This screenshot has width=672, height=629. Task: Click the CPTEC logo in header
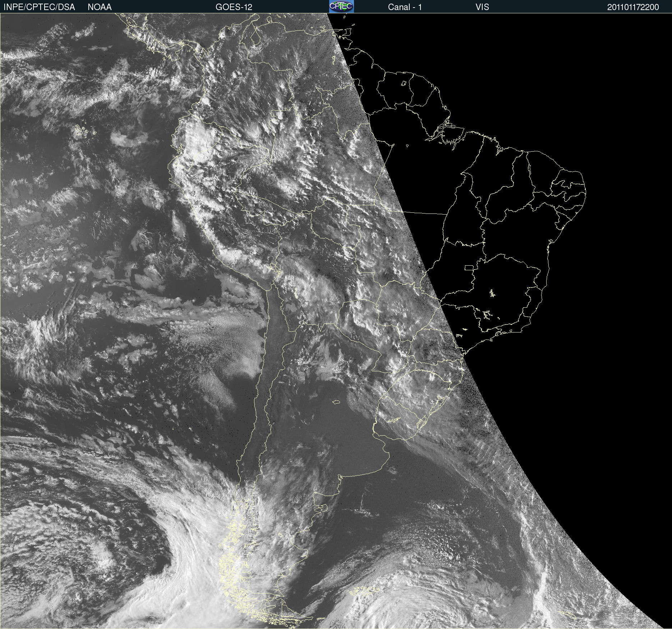341,6
